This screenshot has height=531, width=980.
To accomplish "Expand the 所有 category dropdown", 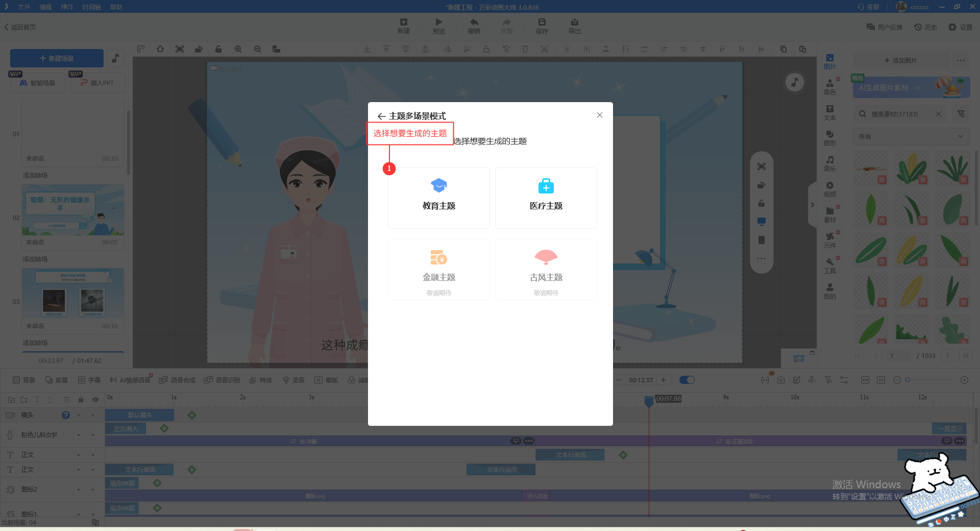I will point(911,136).
